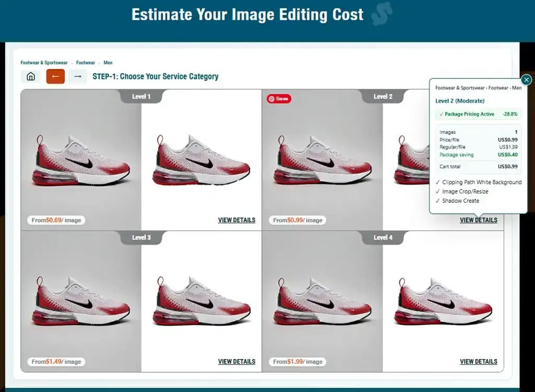Screen dimensions: 535x392
Task: Click the popup breadcrumb Footwear & Sportswear › Footwear › Men
Action: coord(479,88)
